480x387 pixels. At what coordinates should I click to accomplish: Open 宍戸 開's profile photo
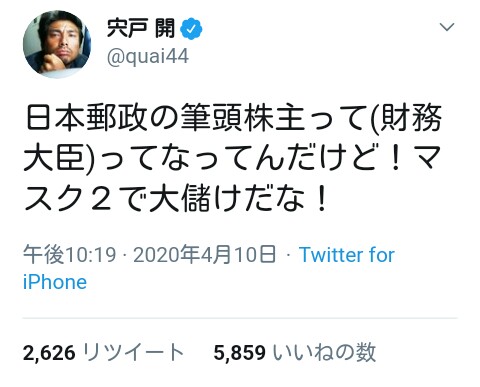[x=57, y=44]
